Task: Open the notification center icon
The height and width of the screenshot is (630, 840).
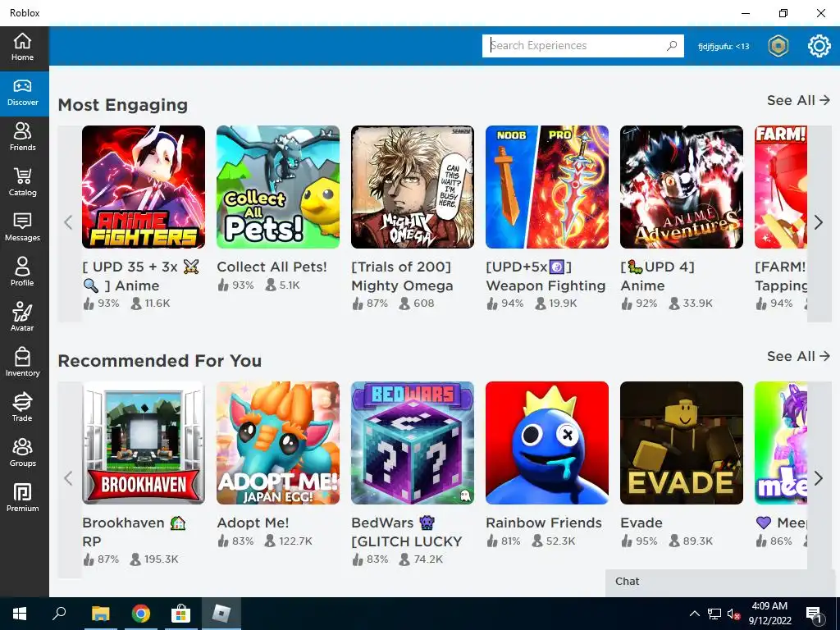Action: click(815, 614)
